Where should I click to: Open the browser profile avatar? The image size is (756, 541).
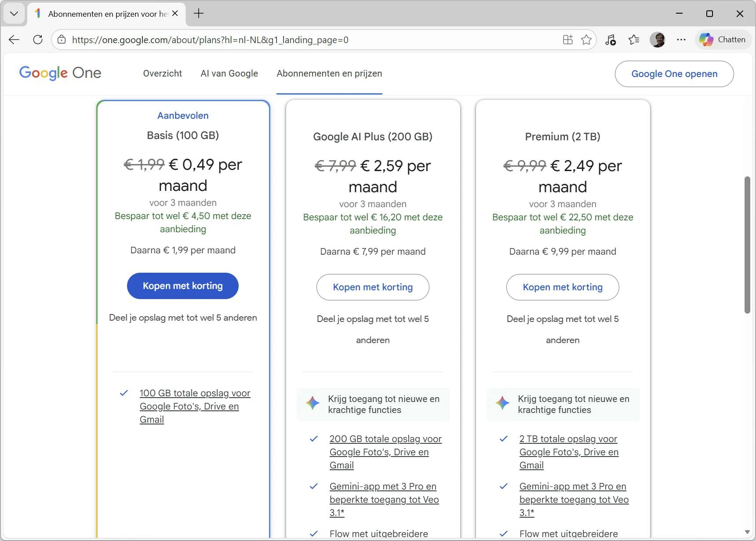[x=658, y=40]
